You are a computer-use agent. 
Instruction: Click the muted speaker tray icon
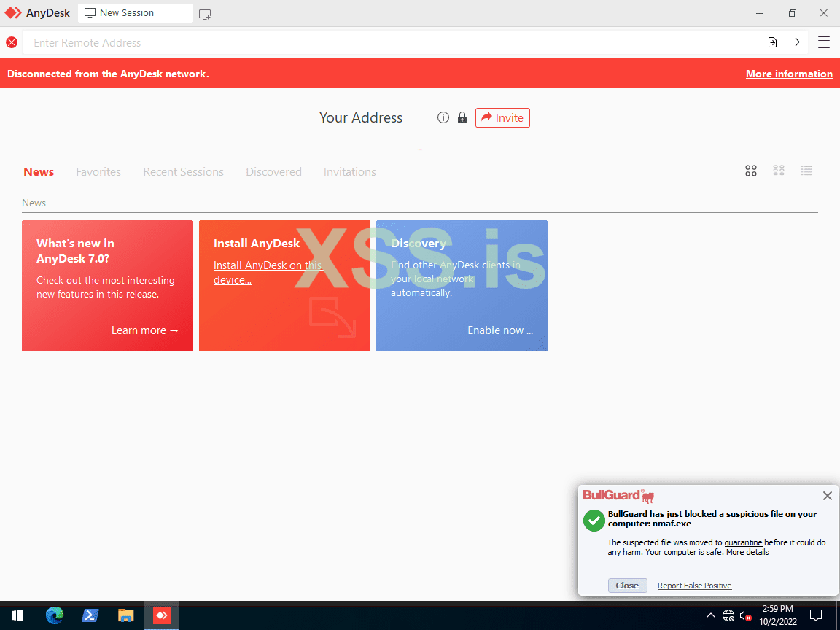tap(745, 616)
